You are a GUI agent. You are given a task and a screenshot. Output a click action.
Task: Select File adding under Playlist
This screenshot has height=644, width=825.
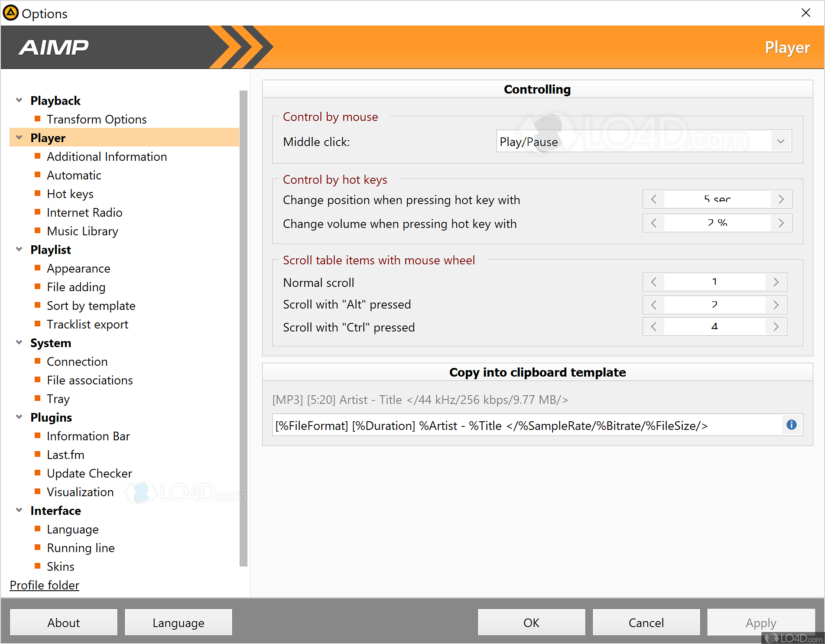(x=76, y=287)
